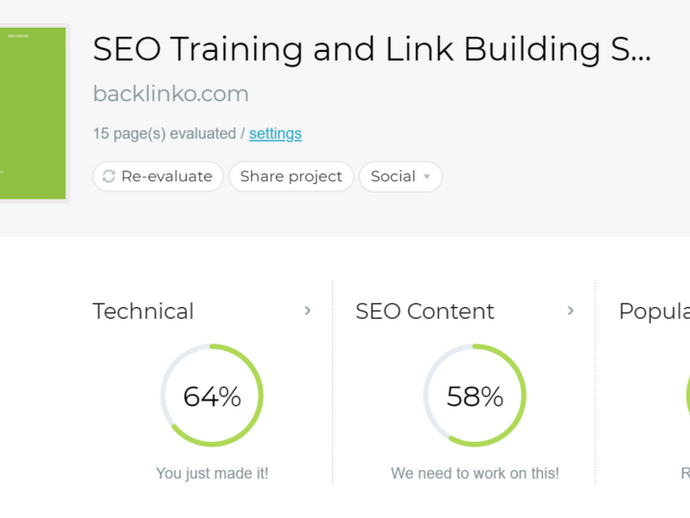This screenshot has width=690, height=518.
Task: Click the "You just made it!" caption
Action: pos(212,473)
